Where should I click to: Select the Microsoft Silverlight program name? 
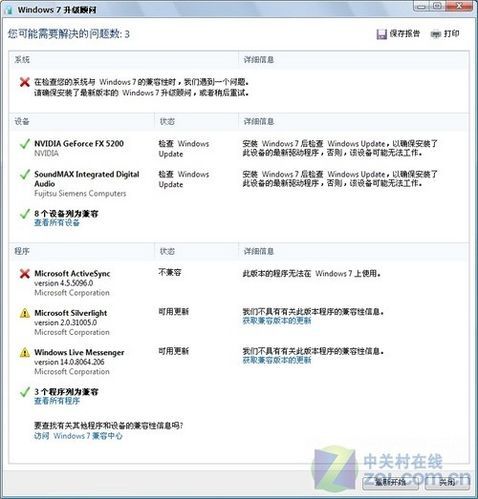(x=71, y=313)
